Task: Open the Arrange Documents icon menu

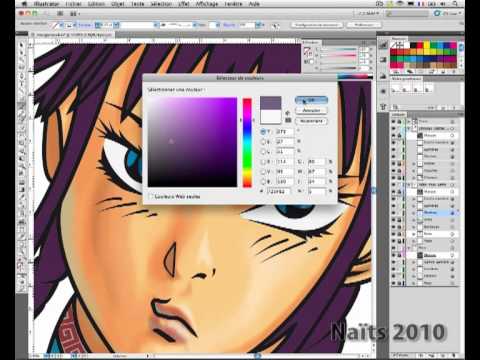Action: pyautogui.click(x=74, y=14)
